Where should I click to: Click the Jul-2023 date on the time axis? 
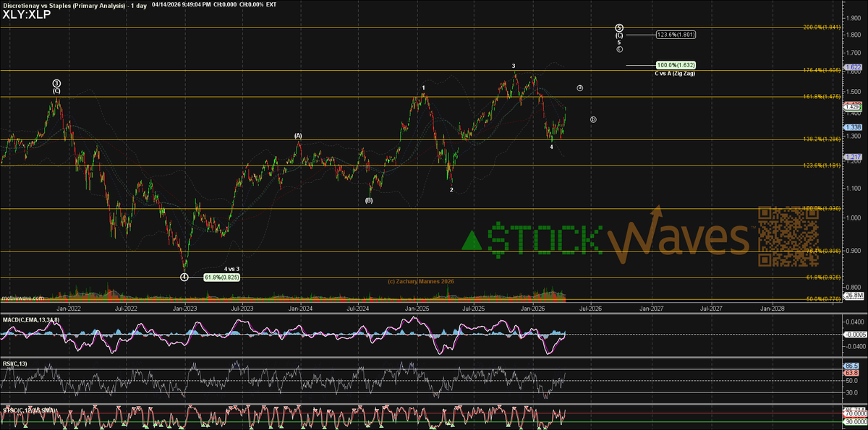(x=242, y=307)
